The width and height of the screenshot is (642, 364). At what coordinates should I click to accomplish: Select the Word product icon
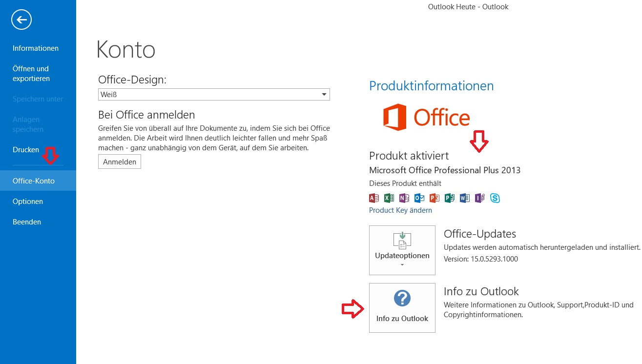(x=465, y=198)
